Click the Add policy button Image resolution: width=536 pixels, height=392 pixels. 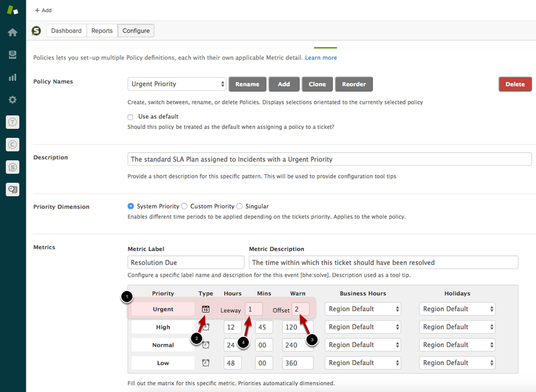click(284, 85)
